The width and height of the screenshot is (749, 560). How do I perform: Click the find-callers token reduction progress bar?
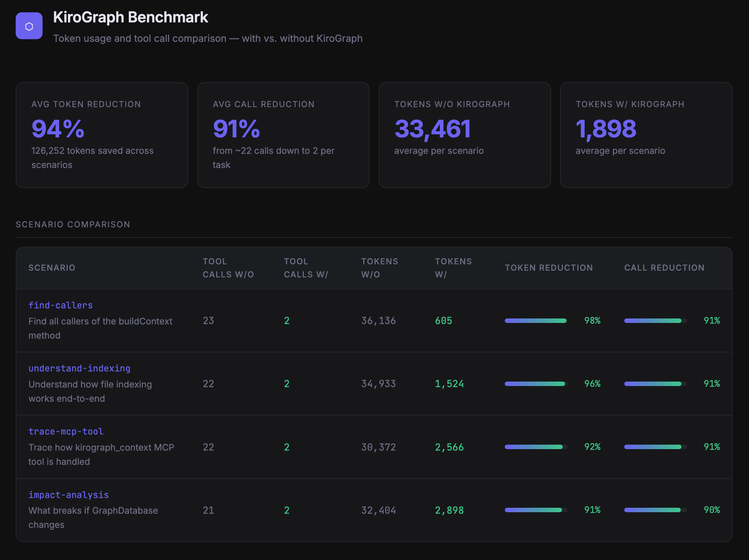[x=536, y=321]
